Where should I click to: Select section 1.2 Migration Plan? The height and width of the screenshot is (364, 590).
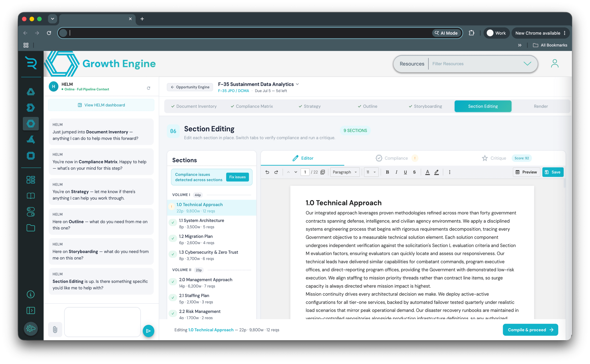(212, 239)
